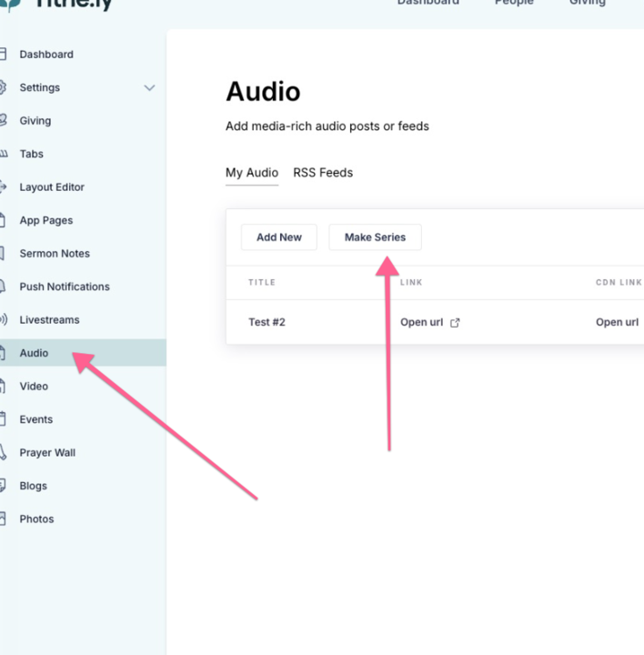Select Layout Editor in sidebar
The image size is (644, 655).
[x=51, y=187]
